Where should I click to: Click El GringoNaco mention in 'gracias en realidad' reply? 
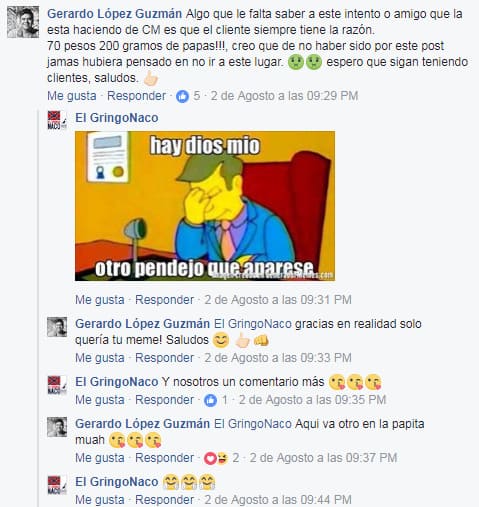pyautogui.click(x=253, y=324)
